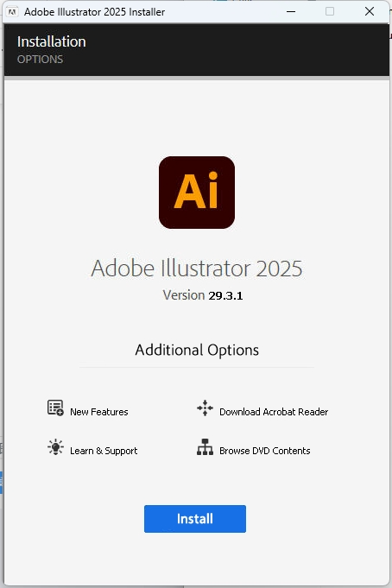This screenshot has width=392, height=588.
Task: Open the Download Acrobat Reader link
Action: [274, 412]
